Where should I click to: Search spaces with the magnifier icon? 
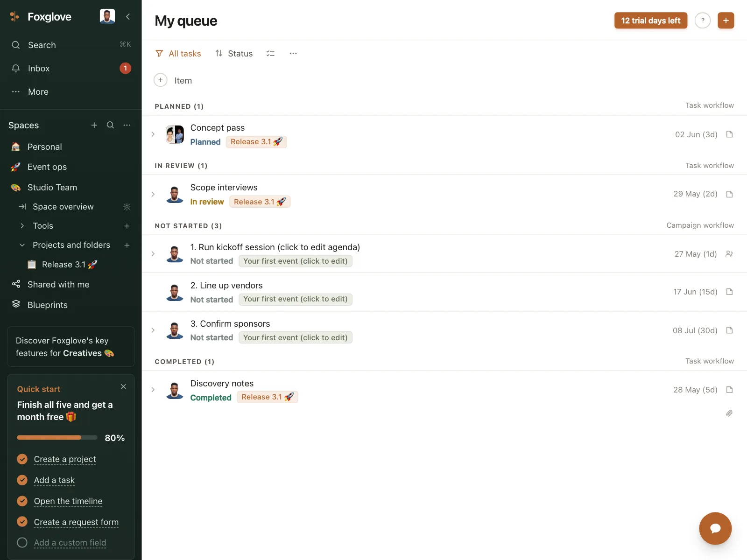click(x=110, y=125)
